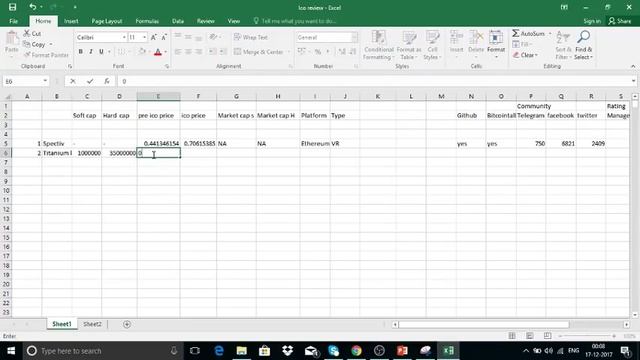This screenshot has width=640, height=360.
Task: Select the Sheet2 tab
Action: point(92,324)
